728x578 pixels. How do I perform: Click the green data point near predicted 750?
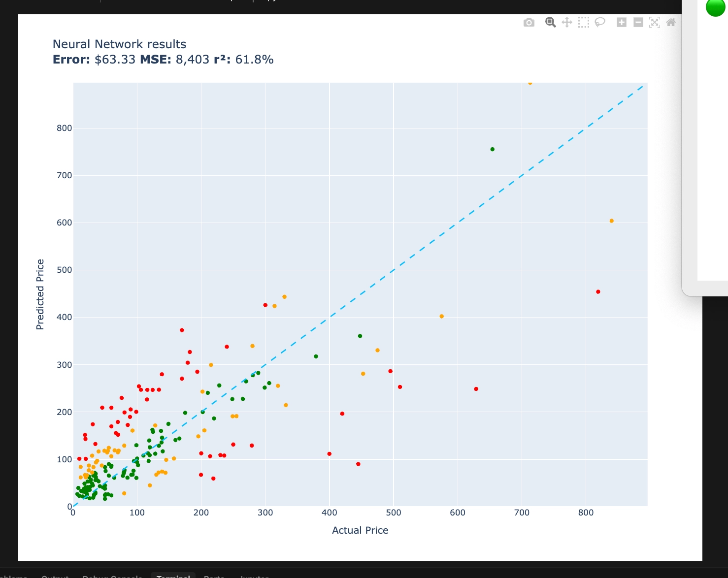pos(493,149)
